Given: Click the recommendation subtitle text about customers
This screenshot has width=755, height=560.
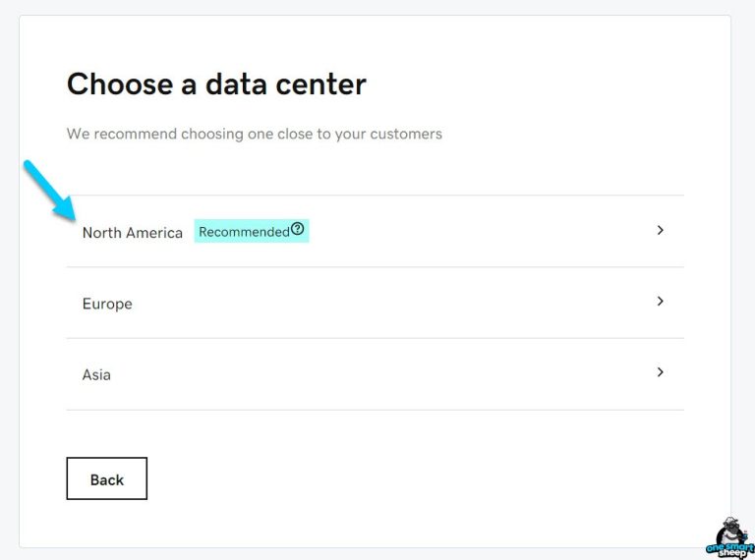Looking at the screenshot, I should point(254,134).
